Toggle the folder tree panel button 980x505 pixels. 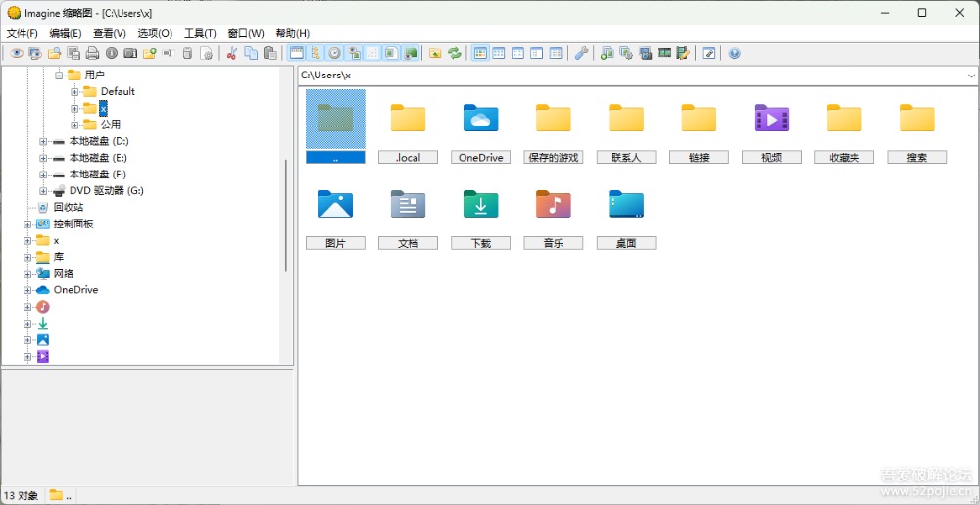tap(316, 53)
